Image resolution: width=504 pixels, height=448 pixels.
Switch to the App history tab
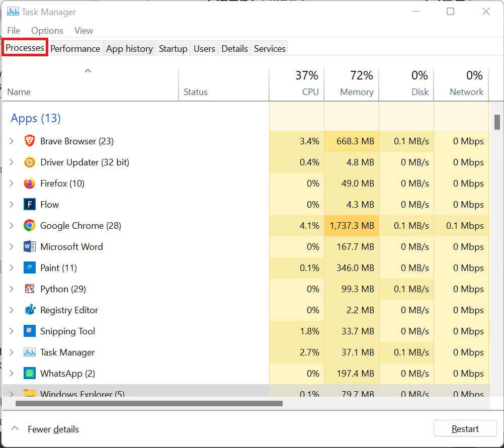(130, 49)
